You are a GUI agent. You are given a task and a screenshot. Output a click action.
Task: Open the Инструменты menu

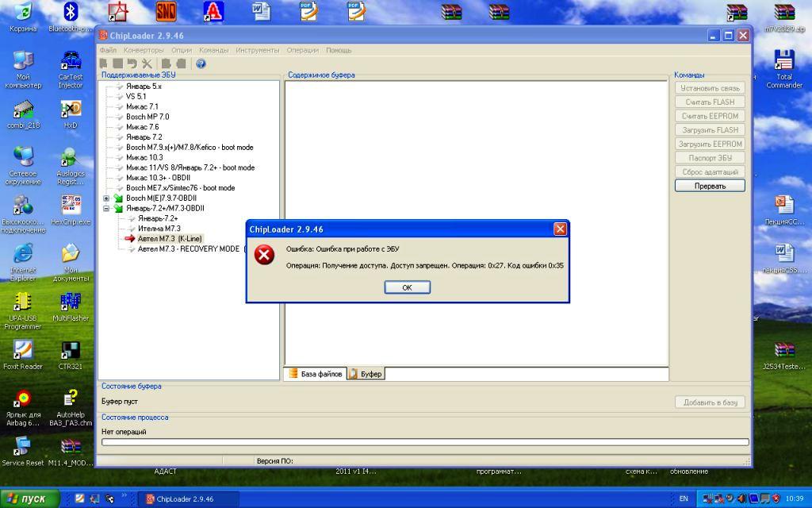click(257, 50)
